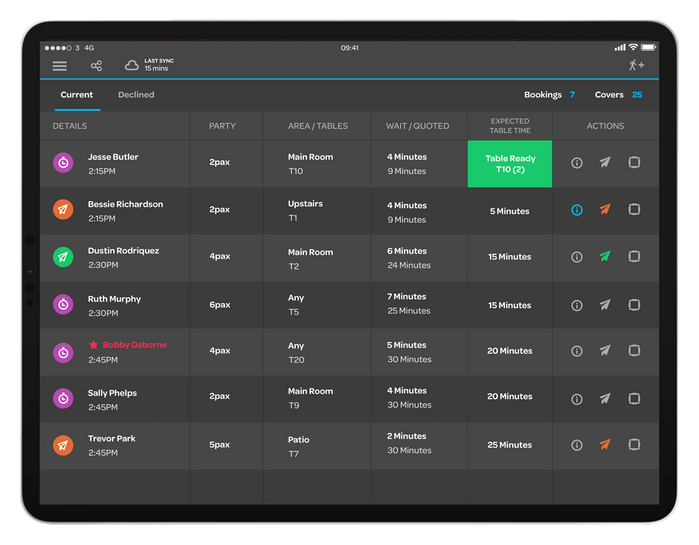Screen dimensions: 699x545
Task: Tick the checkbox for Trevor Park
Action: tap(634, 444)
